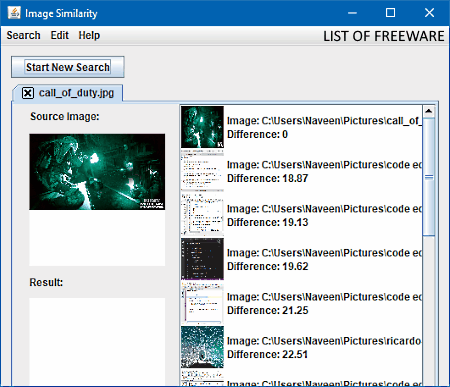Click the Start New Search button
The image size is (450, 387).
point(68,67)
